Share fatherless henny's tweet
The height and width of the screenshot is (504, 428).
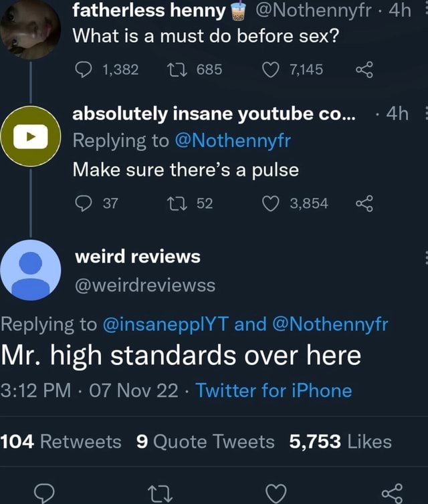click(x=364, y=68)
